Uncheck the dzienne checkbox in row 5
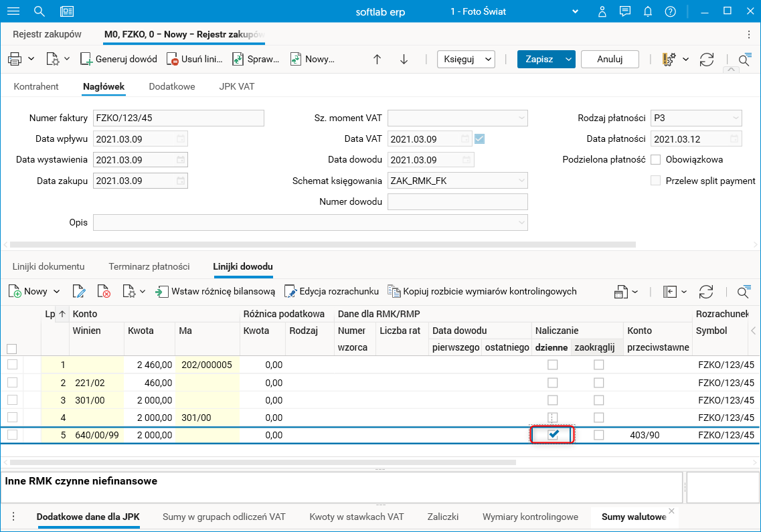Screen dimensions: 761x532 [x=553, y=435]
